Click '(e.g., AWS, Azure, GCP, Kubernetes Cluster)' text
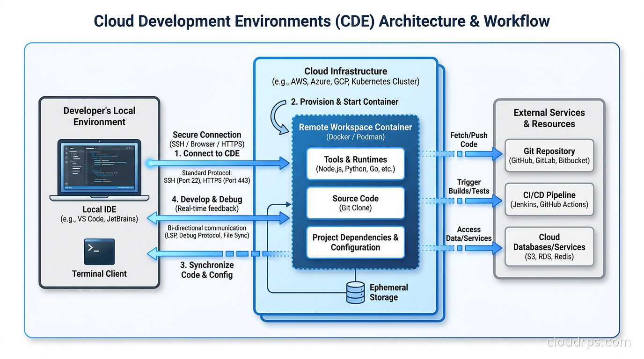 (x=346, y=82)
